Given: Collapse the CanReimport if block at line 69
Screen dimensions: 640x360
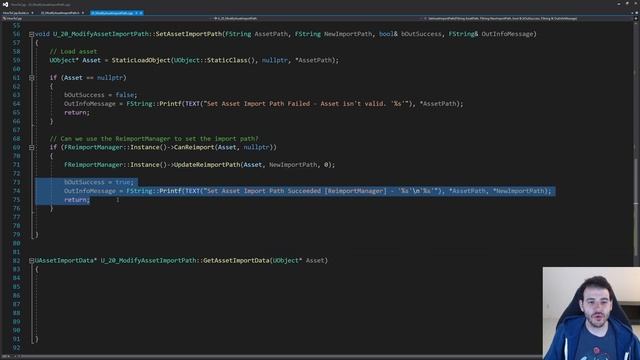Looking at the screenshot, I should click(31, 147).
